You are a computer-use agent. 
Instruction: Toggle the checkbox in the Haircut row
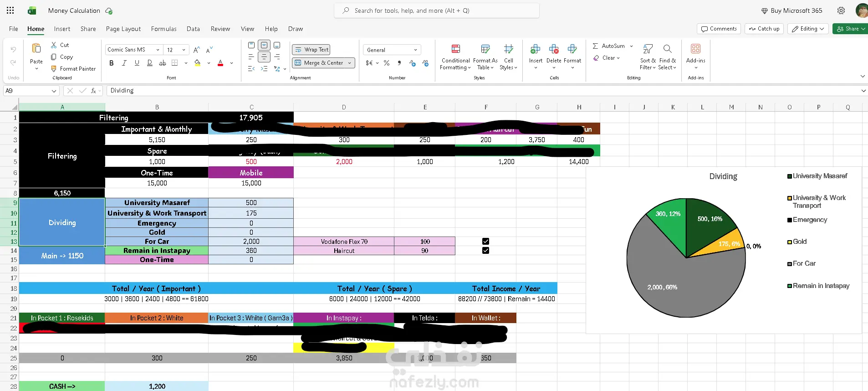pos(485,251)
